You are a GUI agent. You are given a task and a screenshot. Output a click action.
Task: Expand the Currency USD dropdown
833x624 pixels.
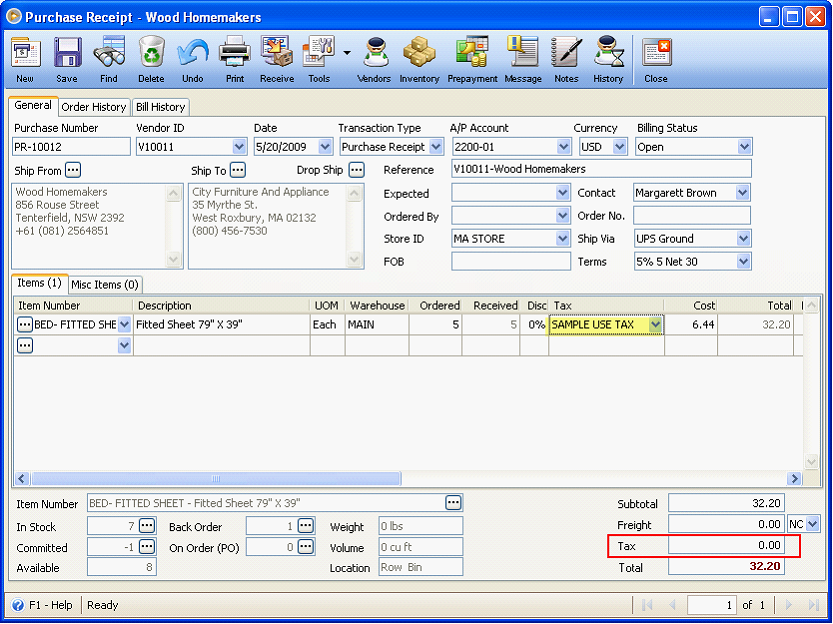(620, 147)
